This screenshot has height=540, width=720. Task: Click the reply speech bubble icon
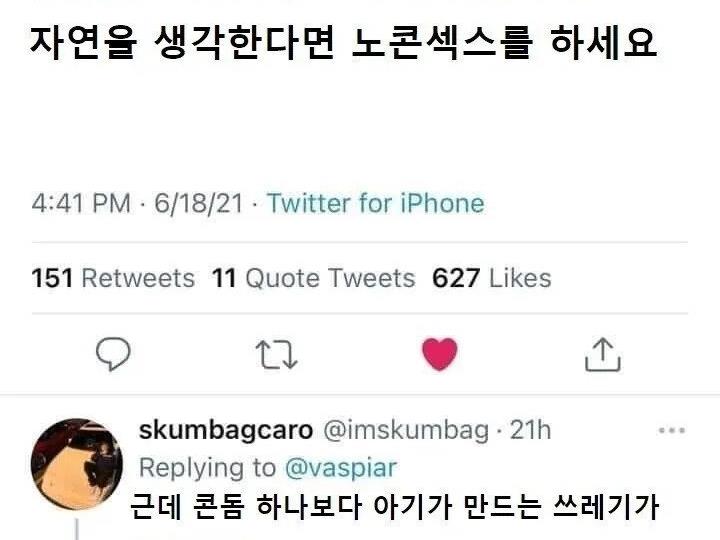[114, 354]
